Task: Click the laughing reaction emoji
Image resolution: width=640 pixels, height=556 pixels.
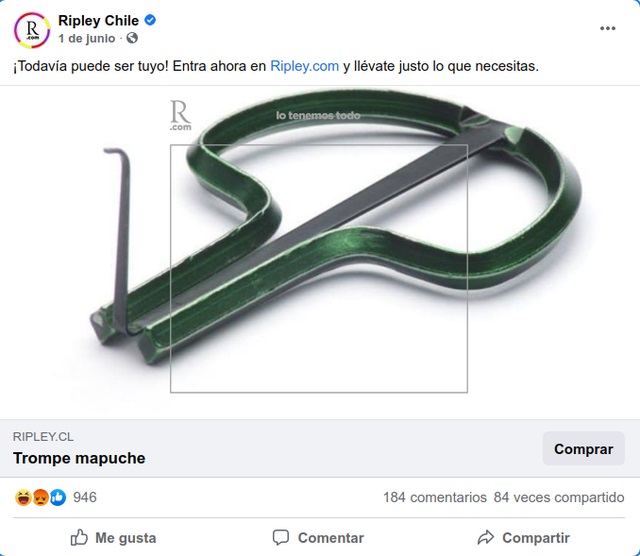Action: pos(23,497)
